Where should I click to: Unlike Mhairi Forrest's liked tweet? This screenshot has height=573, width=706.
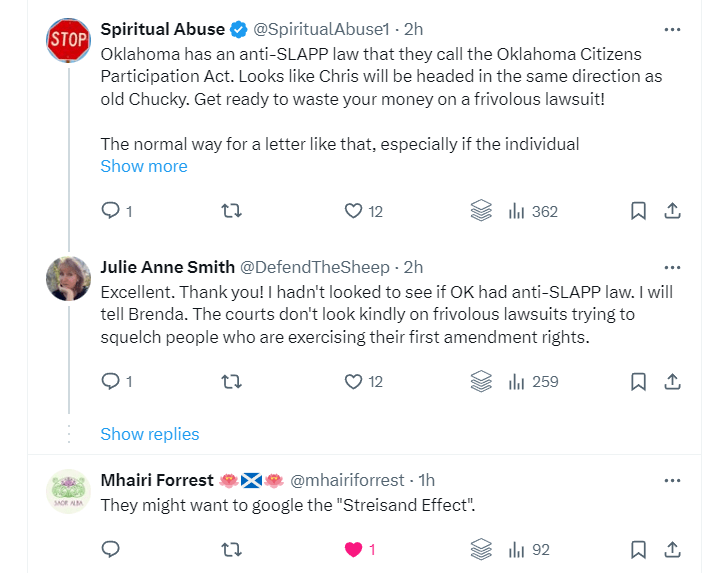click(352, 549)
